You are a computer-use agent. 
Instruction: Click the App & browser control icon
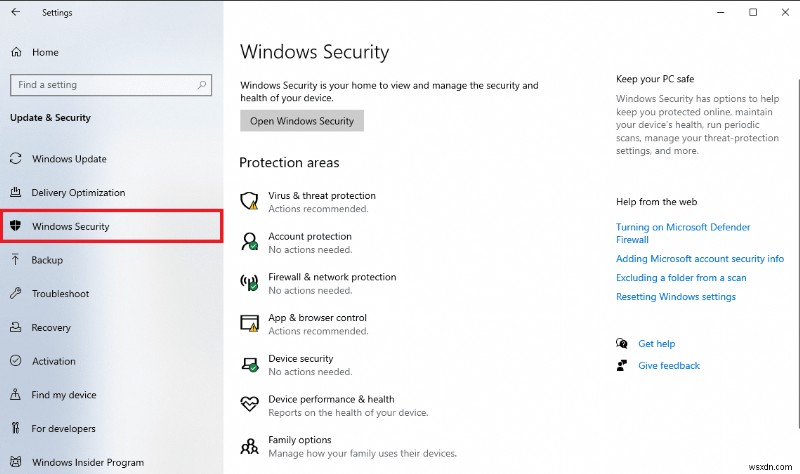point(250,323)
